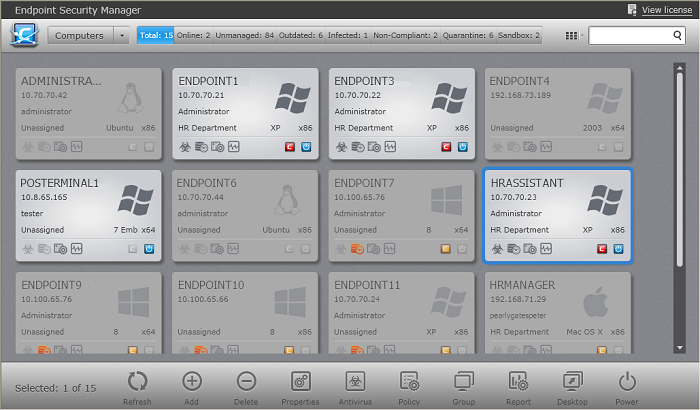
Task: Filter by Unmanaged: 84 tab
Action: coord(245,35)
